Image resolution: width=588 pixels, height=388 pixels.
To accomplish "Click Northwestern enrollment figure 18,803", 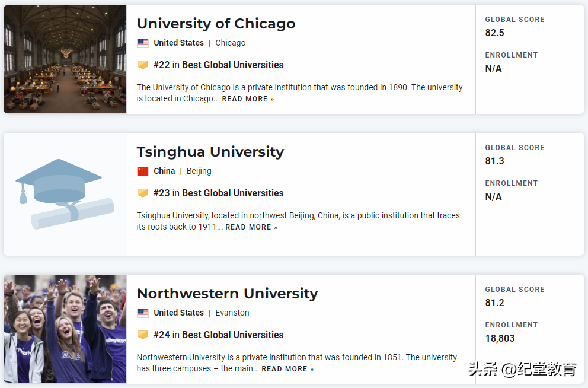I will 500,338.
